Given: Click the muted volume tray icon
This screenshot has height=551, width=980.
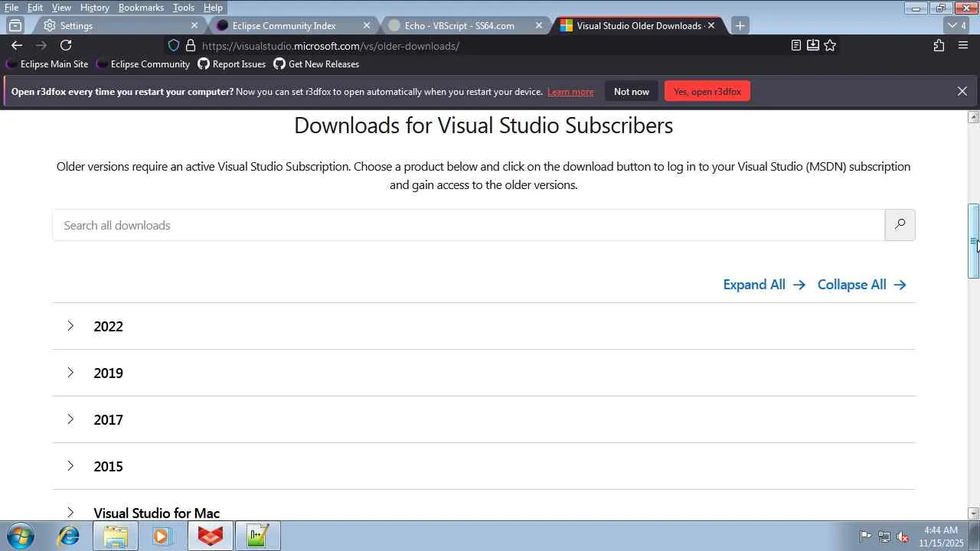Looking at the screenshot, I should point(903,536).
